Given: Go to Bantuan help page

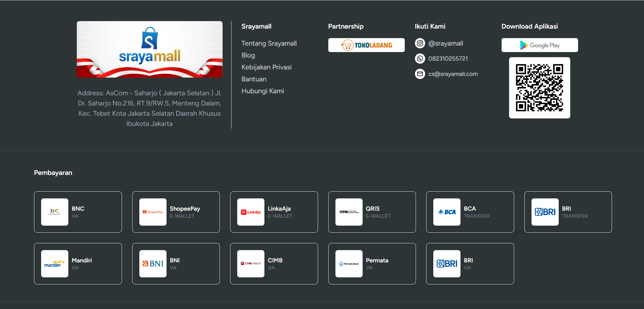Looking at the screenshot, I should pos(254,79).
